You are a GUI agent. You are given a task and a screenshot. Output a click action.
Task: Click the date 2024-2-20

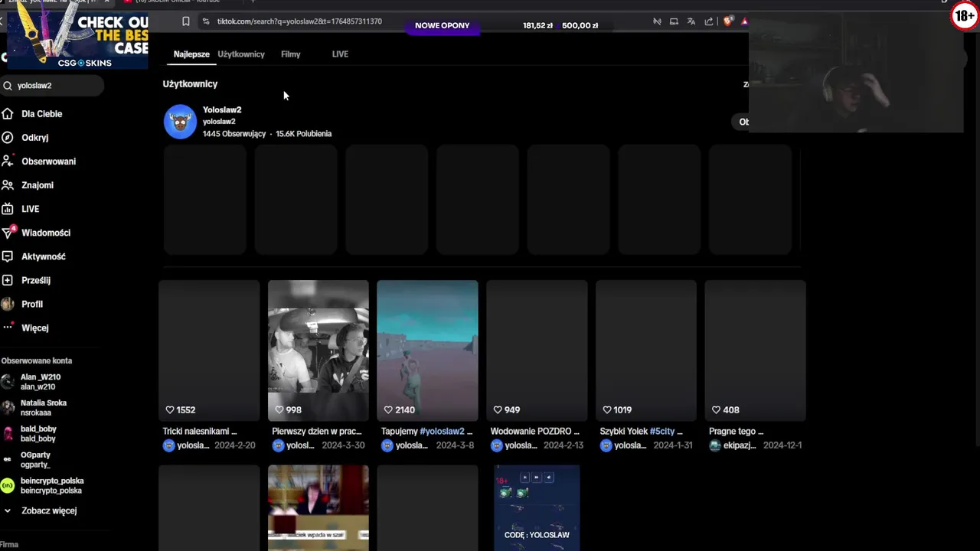click(x=235, y=445)
